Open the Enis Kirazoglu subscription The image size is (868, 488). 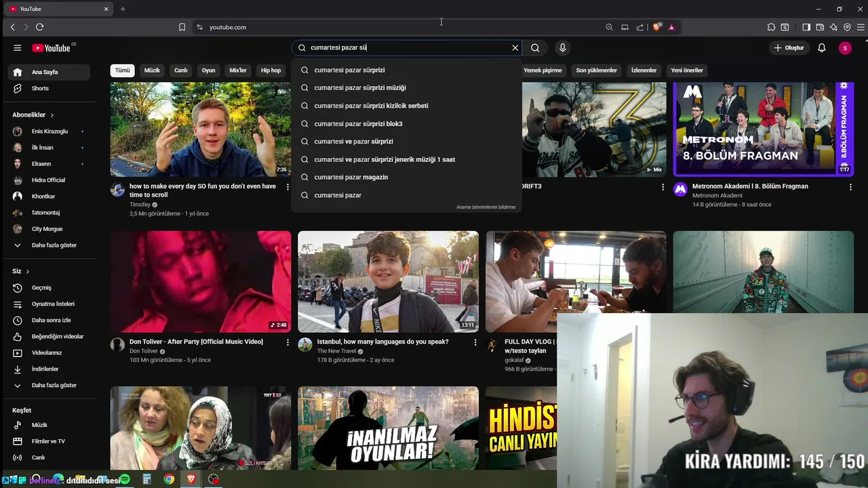coord(49,131)
